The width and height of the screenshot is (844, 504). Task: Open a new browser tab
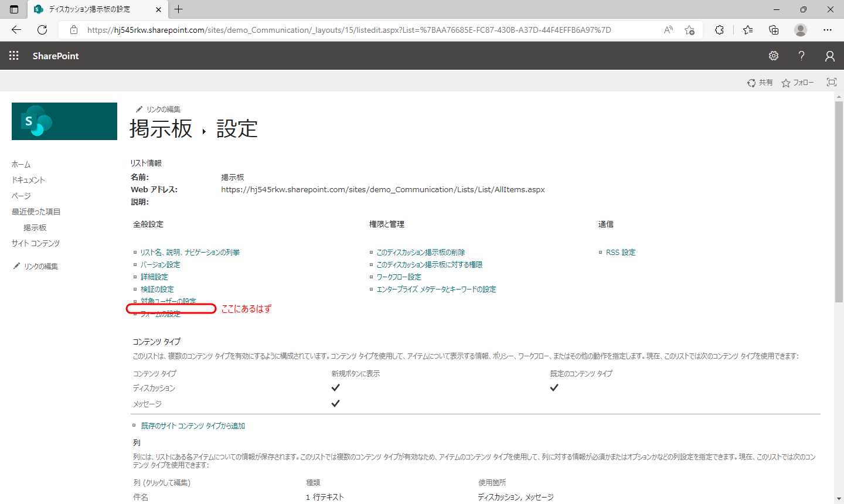[x=179, y=9]
